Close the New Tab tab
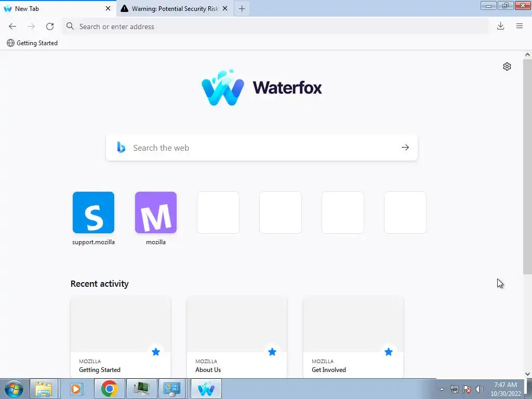The image size is (532, 399). (108, 8)
